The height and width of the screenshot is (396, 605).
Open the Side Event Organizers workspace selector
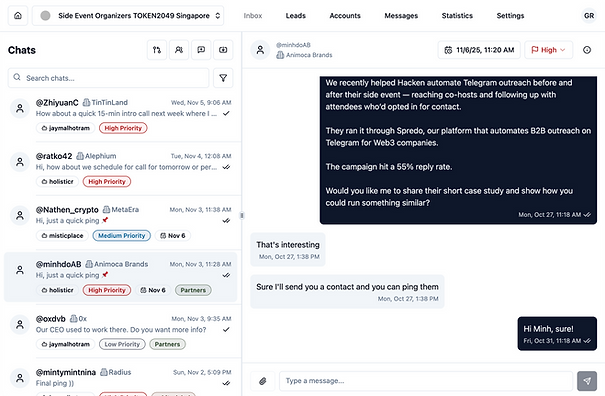coord(128,16)
